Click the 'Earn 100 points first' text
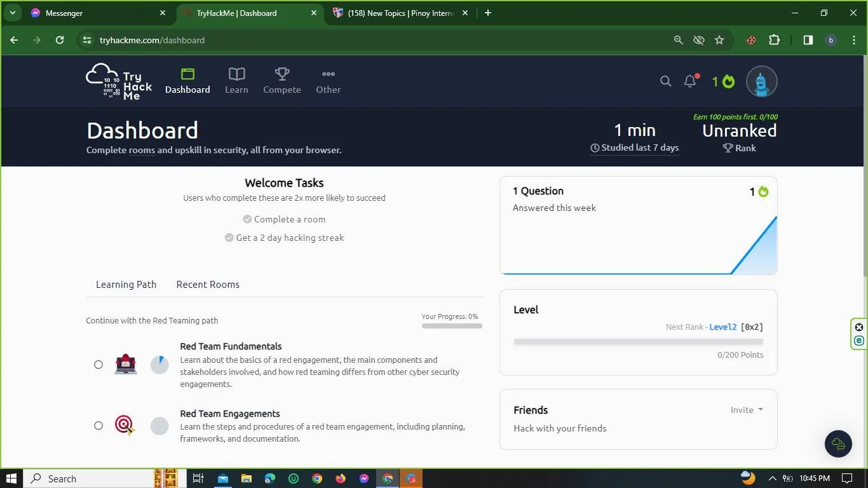Image resolution: width=868 pixels, height=488 pixels. 735,117
